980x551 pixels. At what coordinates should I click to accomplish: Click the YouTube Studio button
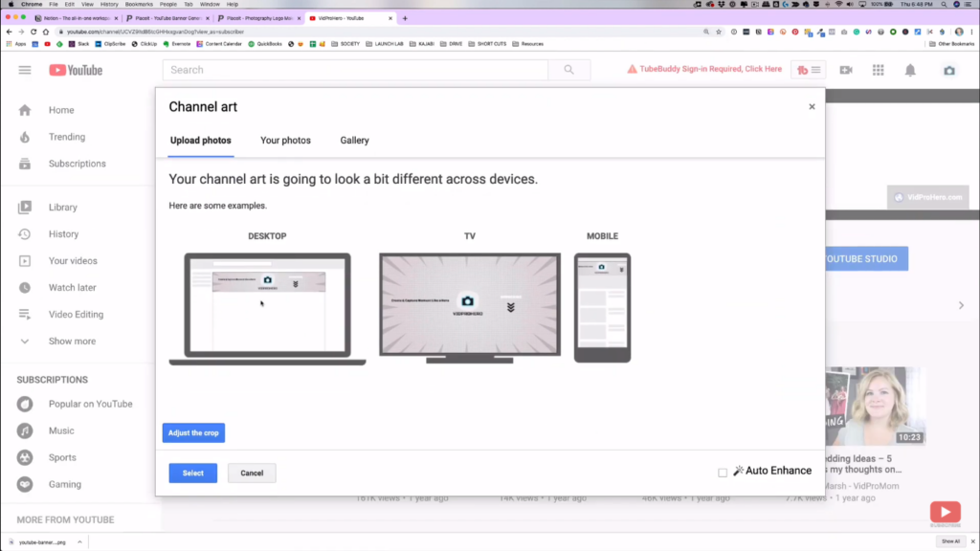pyautogui.click(x=867, y=258)
